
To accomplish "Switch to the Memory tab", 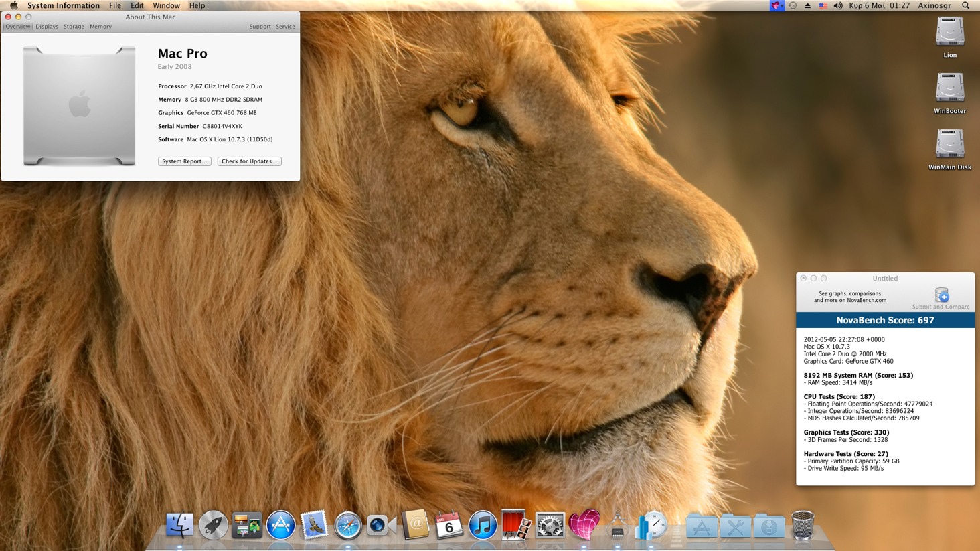I will click(100, 27).
